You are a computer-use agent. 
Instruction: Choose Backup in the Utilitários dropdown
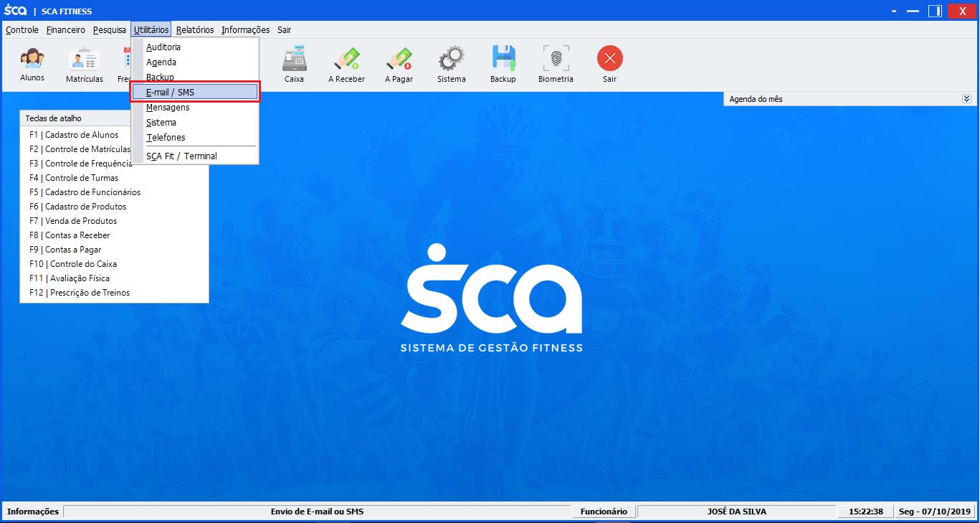[194, 77]
